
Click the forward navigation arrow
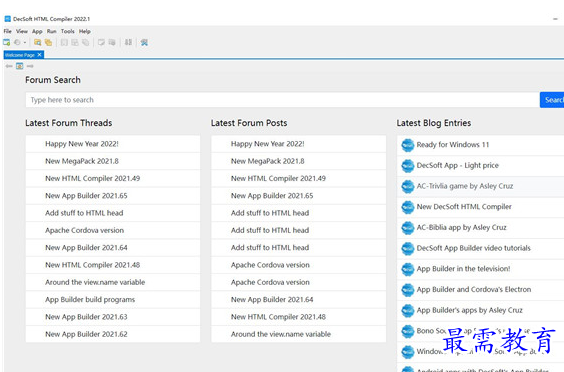pos(30,66)
